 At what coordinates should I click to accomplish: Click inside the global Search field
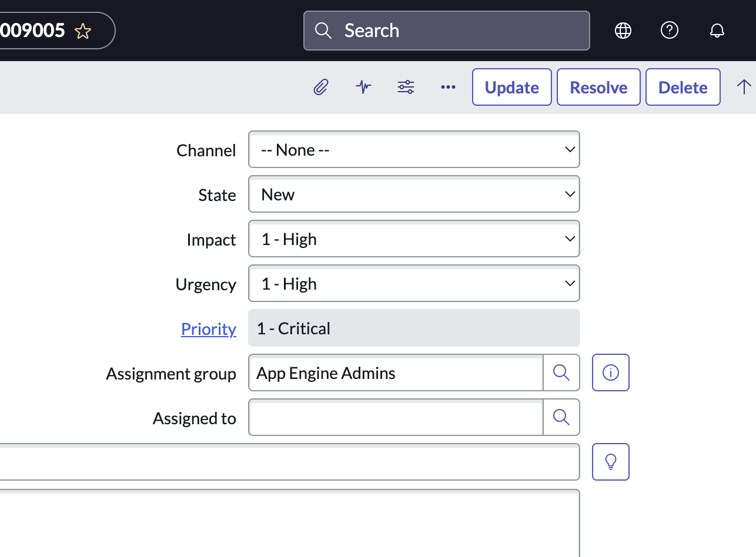coord(446,30)
